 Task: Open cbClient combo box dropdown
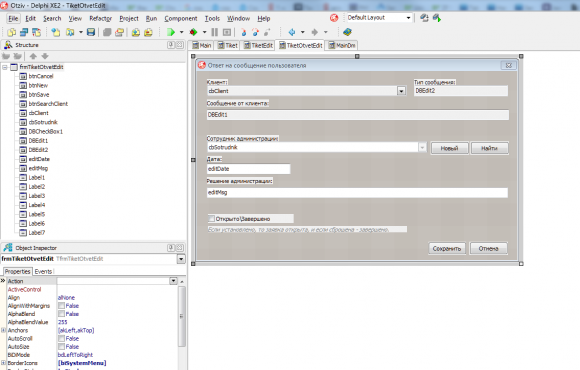pyautogui.click(x=401, y=91)
